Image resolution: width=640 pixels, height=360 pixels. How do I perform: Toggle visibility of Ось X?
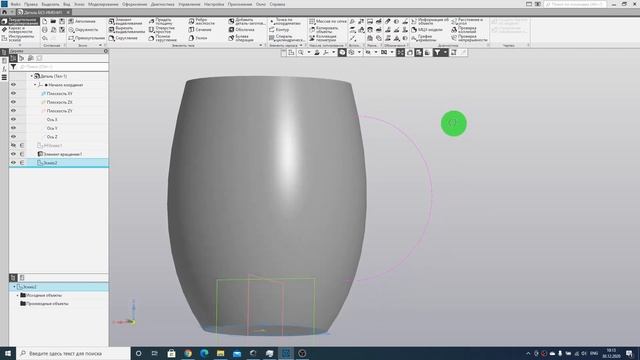click(13, 119)
